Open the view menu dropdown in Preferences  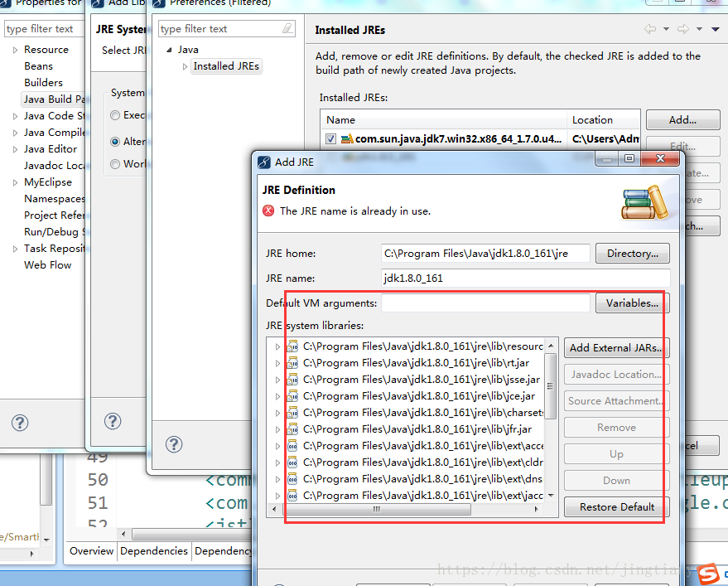(716, 29)
